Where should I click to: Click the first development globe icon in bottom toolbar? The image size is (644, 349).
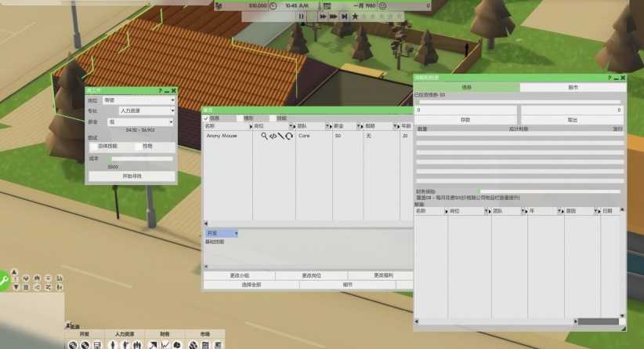pyautogui.click(x=72, y=344)
